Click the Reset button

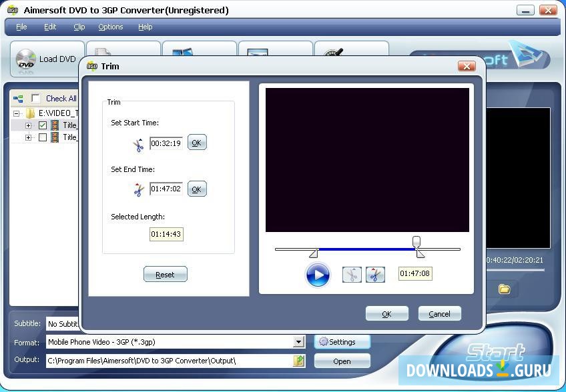tap(166, 275)
